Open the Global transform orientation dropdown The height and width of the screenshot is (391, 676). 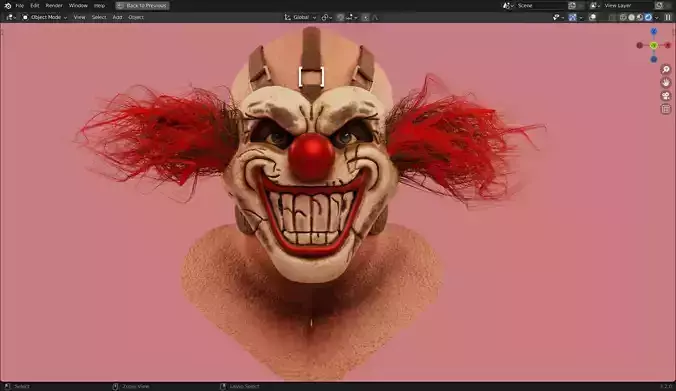(x=300, y=17)
